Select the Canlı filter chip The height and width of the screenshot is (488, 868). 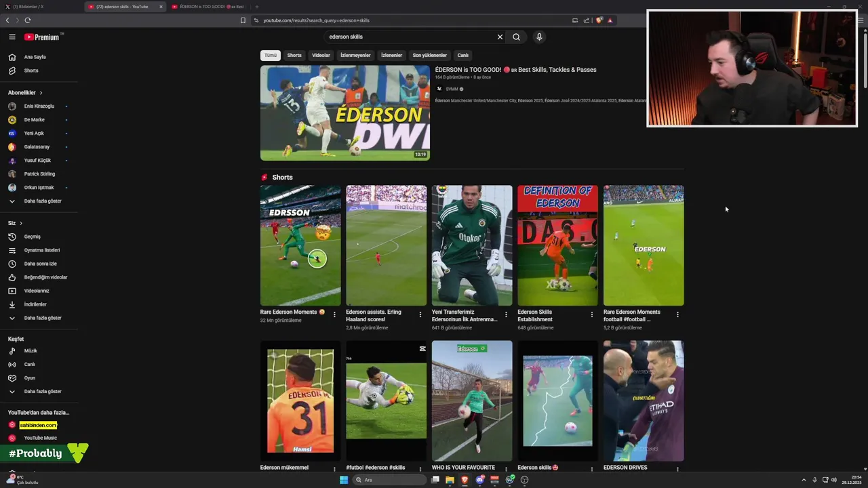[x=463, y=56]
